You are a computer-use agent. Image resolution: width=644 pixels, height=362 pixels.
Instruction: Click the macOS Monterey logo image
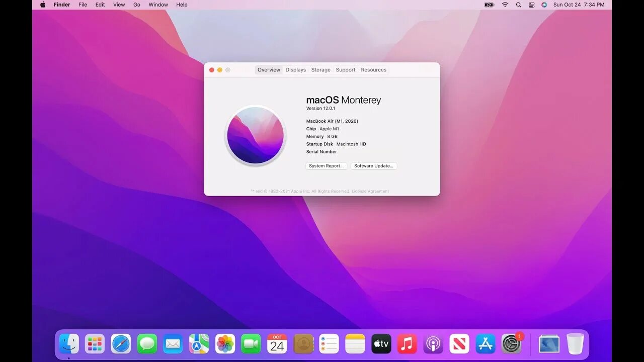click(256, 135)
